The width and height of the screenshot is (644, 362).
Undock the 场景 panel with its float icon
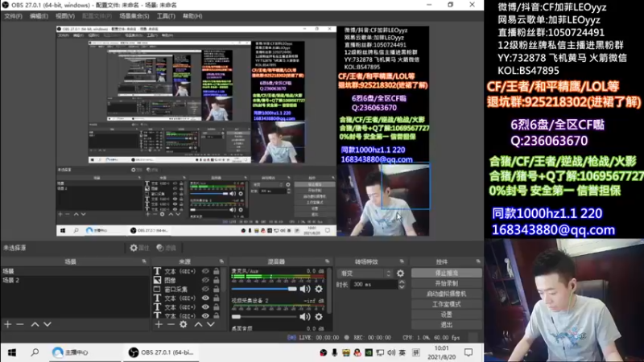144,261
